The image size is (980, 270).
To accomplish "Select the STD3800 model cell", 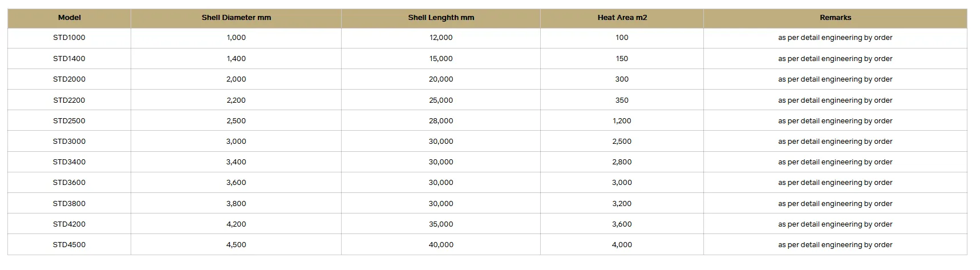I will click(69, 204).
